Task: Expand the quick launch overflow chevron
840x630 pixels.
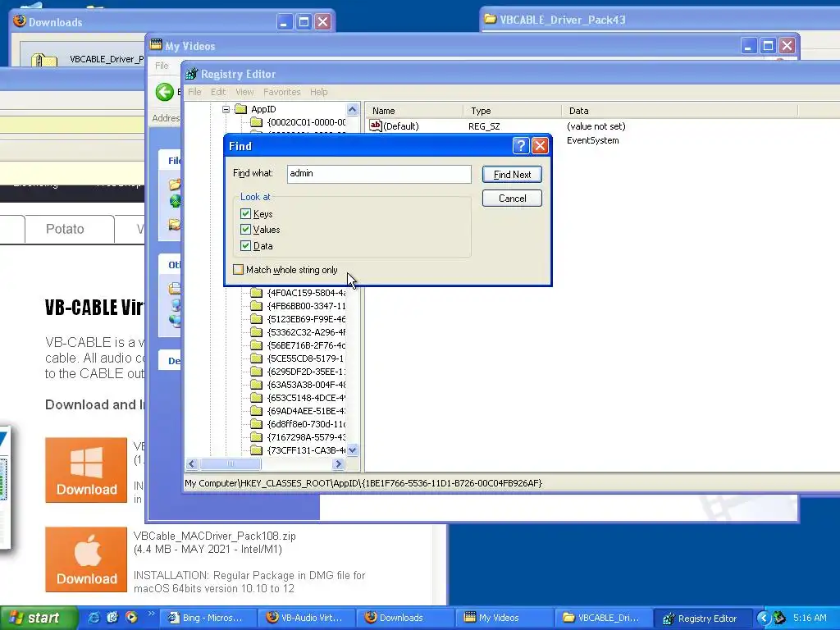Action: (151, 614)
